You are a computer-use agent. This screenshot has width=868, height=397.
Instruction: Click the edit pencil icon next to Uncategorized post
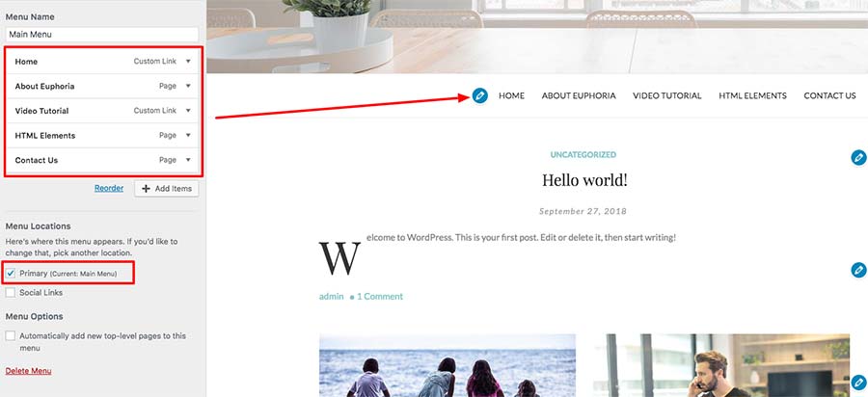pos(858,158)
